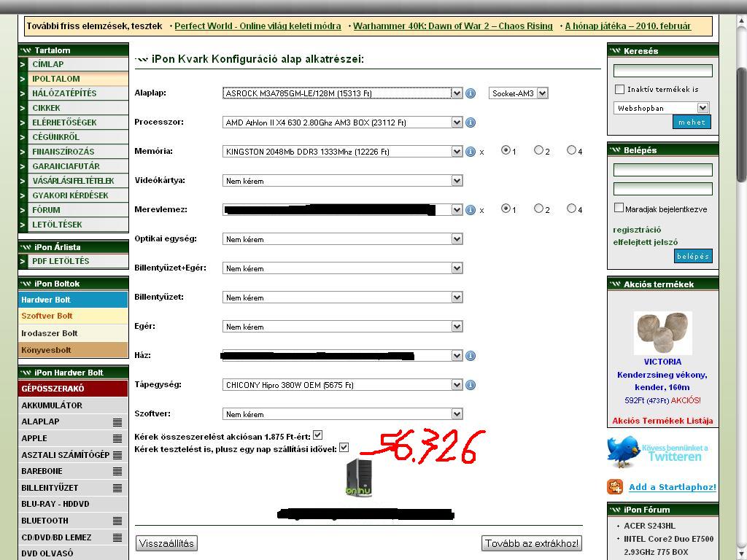The height and width of the screenshot is (560, 747).
Task: Open the Webshopban search scope dropdown
Action: 661,108
